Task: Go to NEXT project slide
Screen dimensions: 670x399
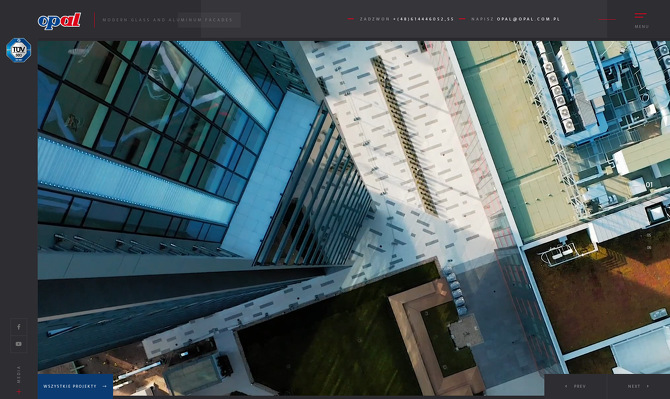Action: coord(638,386)
